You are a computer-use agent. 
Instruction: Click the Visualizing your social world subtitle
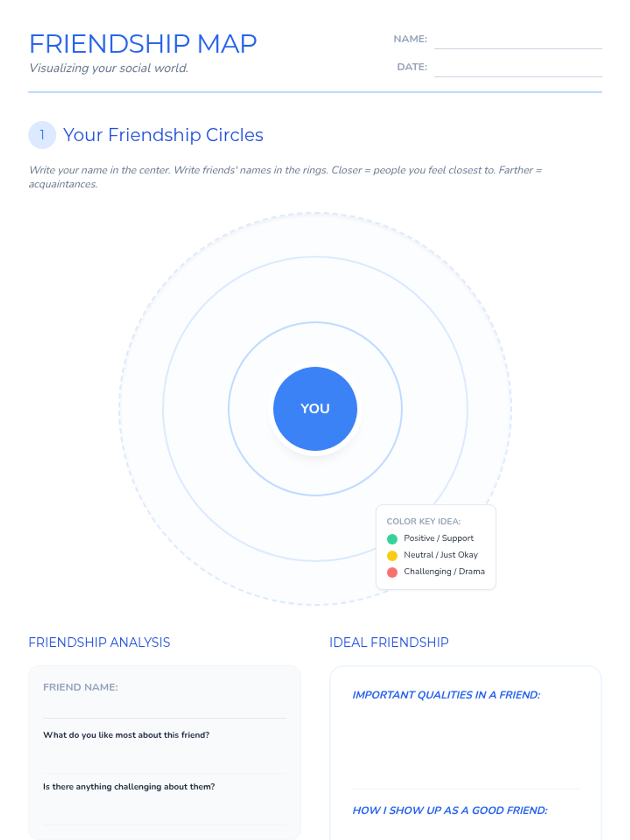point(109,68)
